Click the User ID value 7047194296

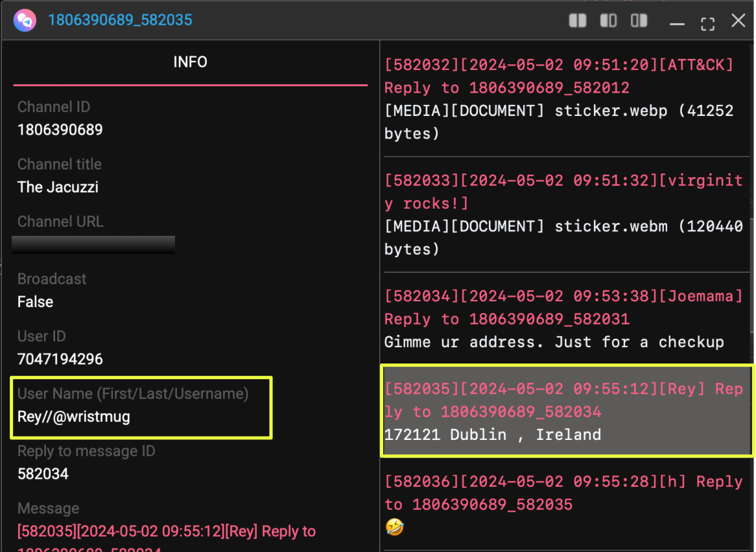click(60, 359)
